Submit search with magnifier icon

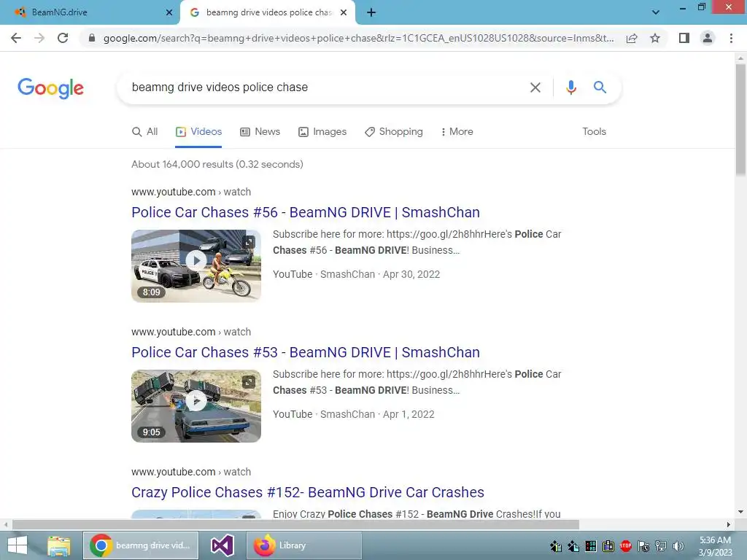click(600, 87)
